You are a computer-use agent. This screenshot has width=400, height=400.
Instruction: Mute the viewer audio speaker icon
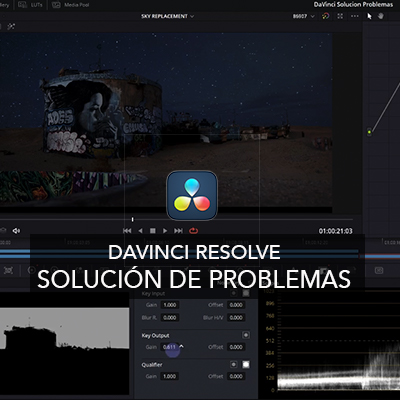[16, 231]
